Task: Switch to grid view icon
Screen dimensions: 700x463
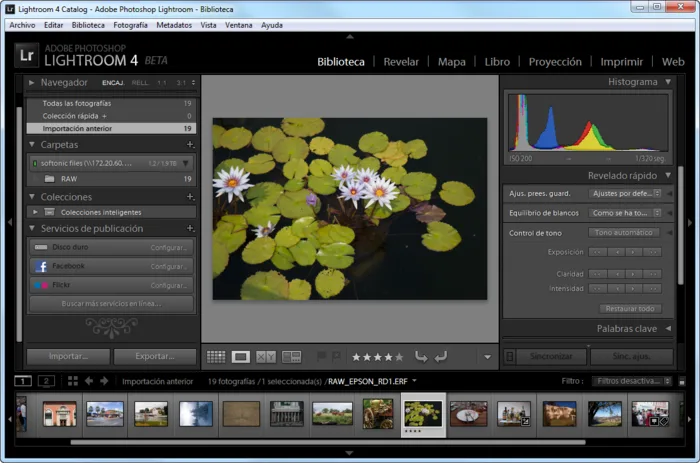Action: (216, 356)
